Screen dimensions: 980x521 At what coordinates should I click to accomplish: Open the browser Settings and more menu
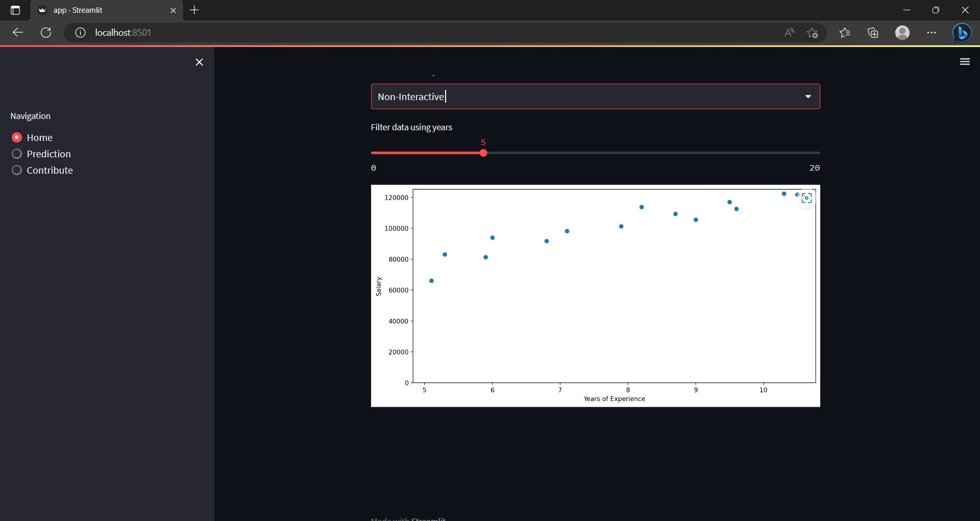[932, 32]
